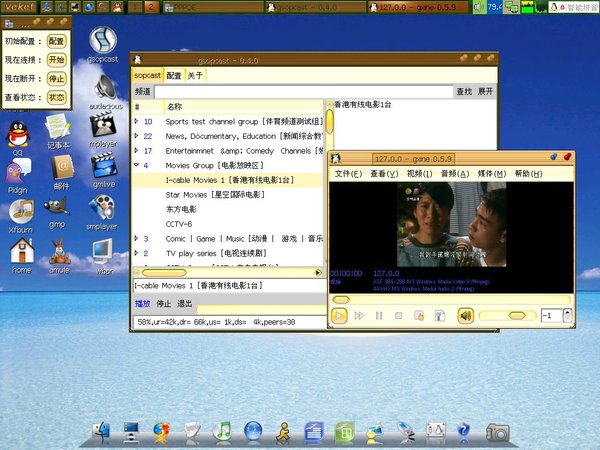Expand the TV play series group
600x450 pixels.
(x=137, y=254)
